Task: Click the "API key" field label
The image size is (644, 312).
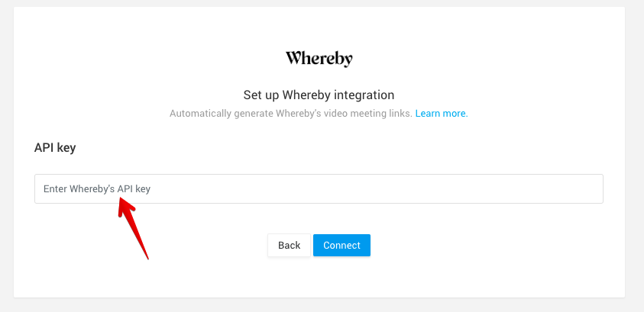Action: coord(55,147)
